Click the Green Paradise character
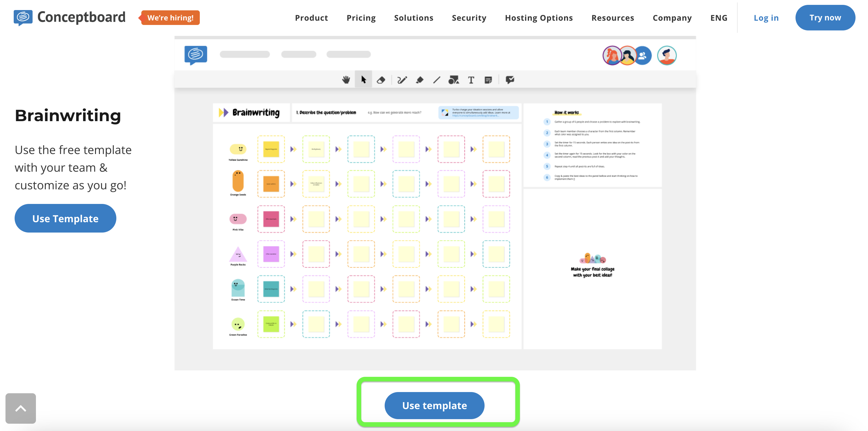Viewport: 868px width, 431px height. click(238, 324)
